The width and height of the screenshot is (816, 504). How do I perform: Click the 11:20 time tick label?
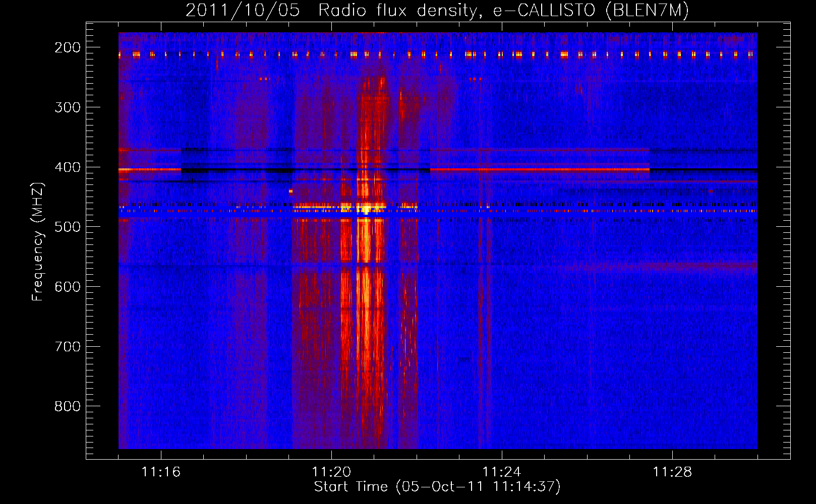coord(331,472)
